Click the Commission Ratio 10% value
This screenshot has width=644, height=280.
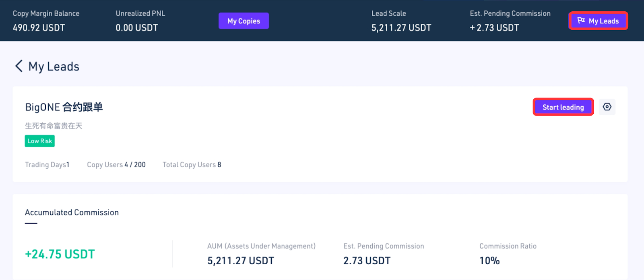[489, 261]
